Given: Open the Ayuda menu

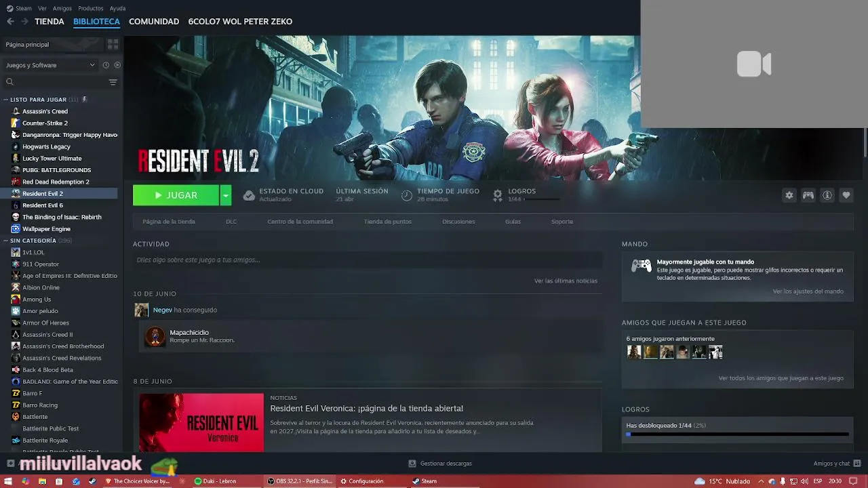Looking at the screenshot, I should [117, 8].
